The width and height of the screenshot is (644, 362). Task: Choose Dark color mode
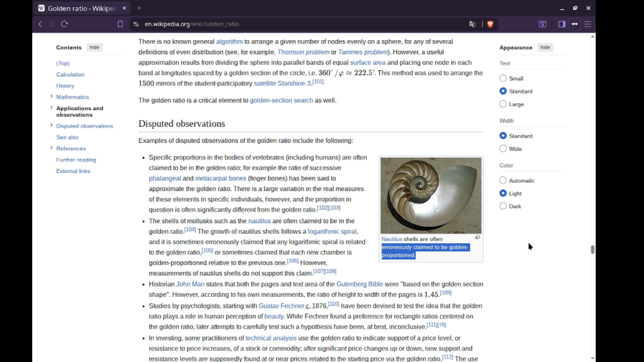(x=503, y=206)
